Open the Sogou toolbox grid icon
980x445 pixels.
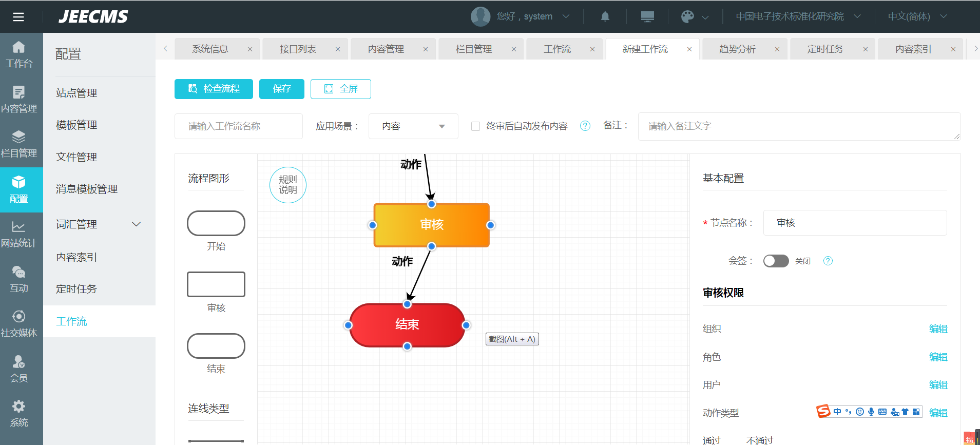[x=916, y=412]
